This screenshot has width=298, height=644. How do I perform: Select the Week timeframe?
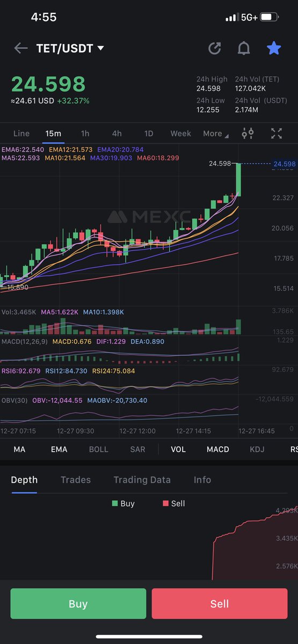tap(180, 134)
